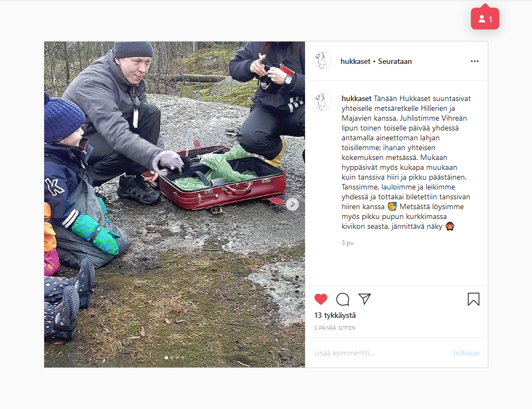The image size is (532, 409).
Task: Open hukkaset username in caption
Action: [x=356, y=98]
